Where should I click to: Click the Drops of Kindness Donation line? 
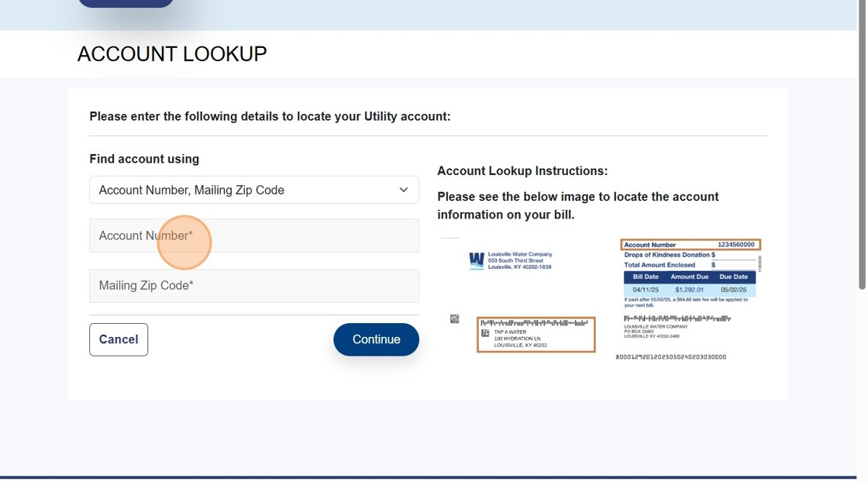(670, 255)
